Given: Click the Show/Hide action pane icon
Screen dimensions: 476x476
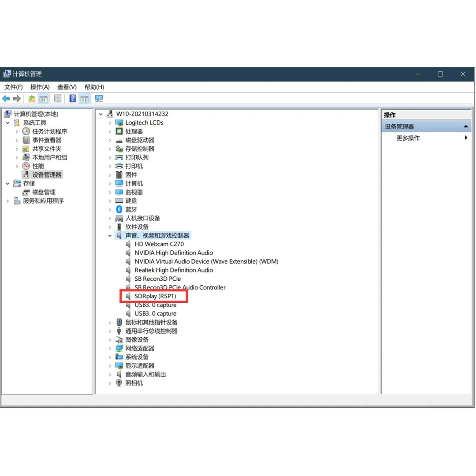Looking at the screenshot, I should tap(84, 99).
